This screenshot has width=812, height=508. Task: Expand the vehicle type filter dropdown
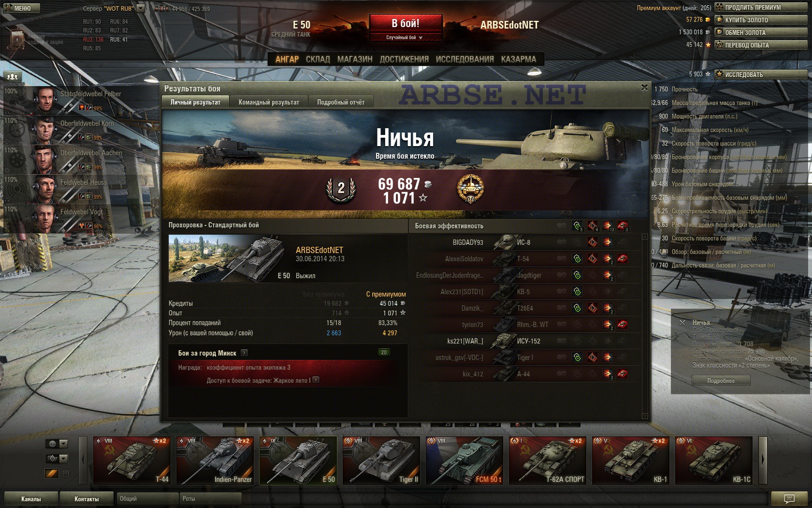click(x=57, y=459)
